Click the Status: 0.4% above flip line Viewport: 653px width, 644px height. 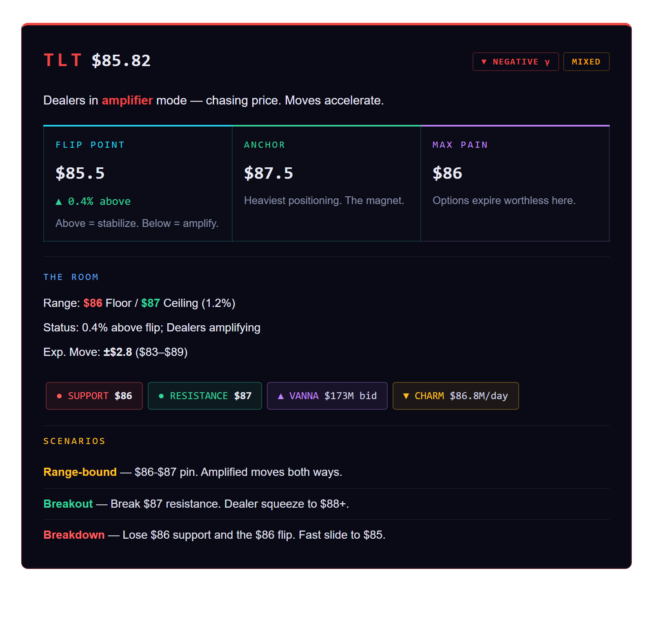(x=152, y=328)
